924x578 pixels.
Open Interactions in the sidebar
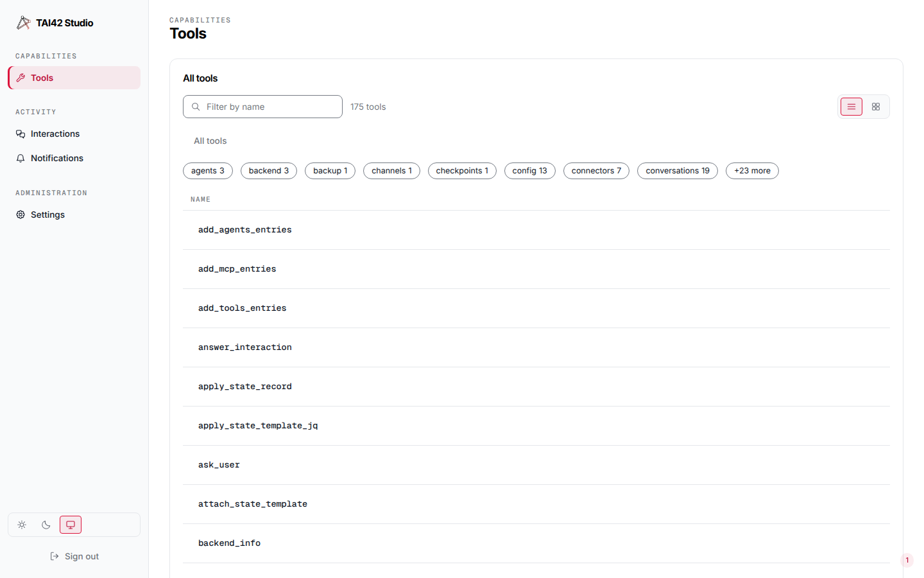pos(74,134)
